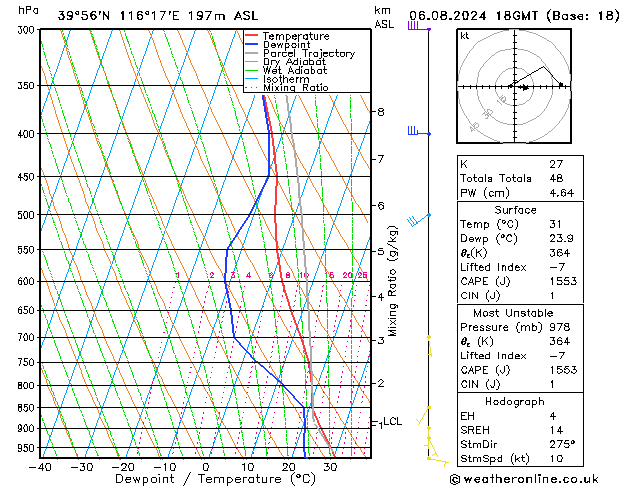Click the 3 km altitude tick label
Viewport: 629px width, 486px height.
coord(381,340)
